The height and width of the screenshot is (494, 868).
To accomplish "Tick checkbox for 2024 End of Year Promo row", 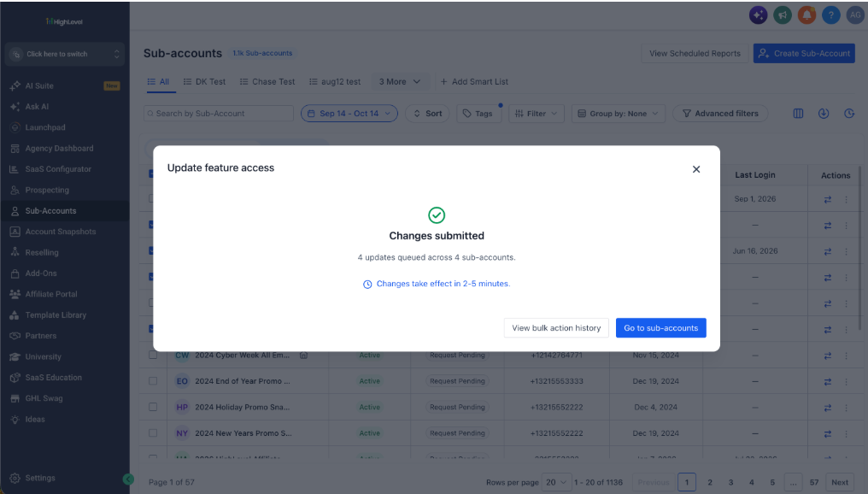I will (153, 381).
